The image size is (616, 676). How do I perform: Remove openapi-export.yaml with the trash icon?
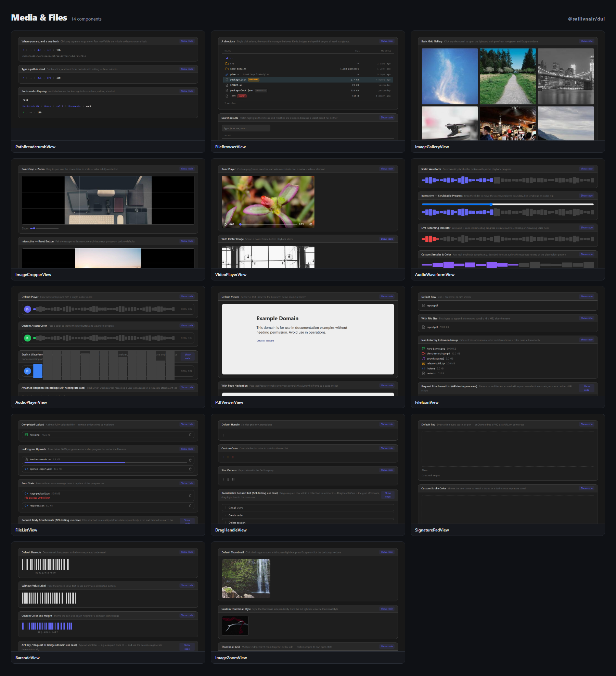click(190, 469)
